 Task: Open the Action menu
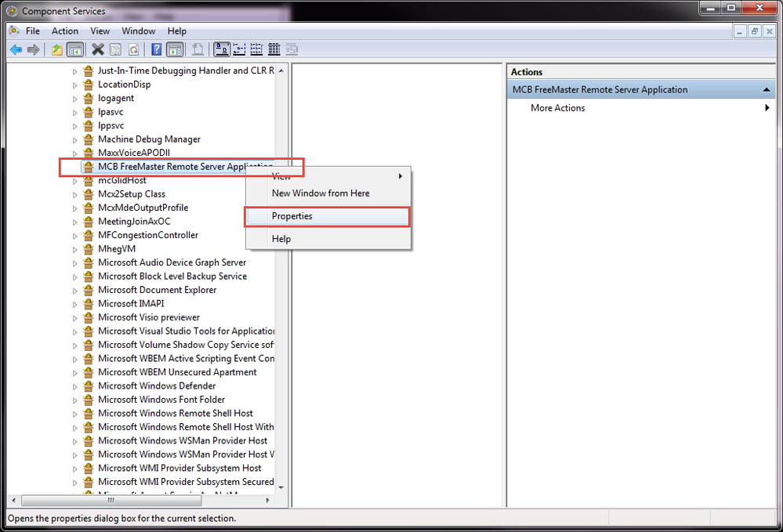pyautogui.click(x=64, y=31)
